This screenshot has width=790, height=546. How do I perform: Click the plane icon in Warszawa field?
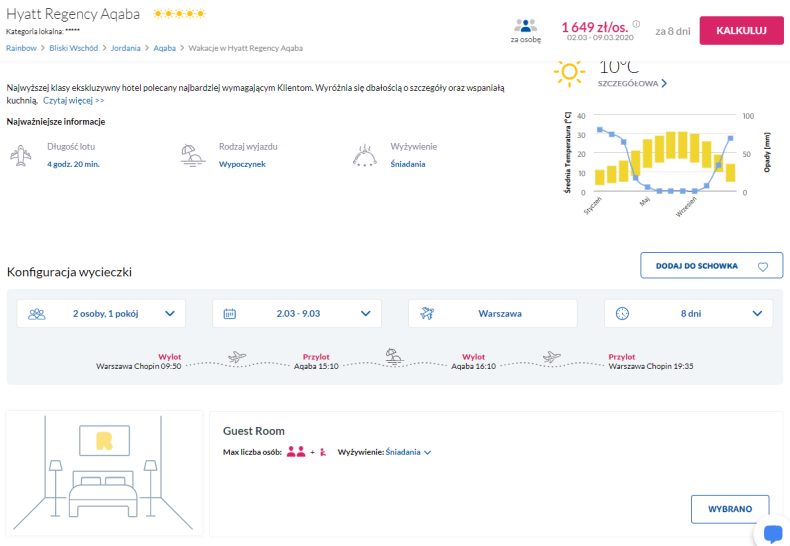tap(427, 313)
